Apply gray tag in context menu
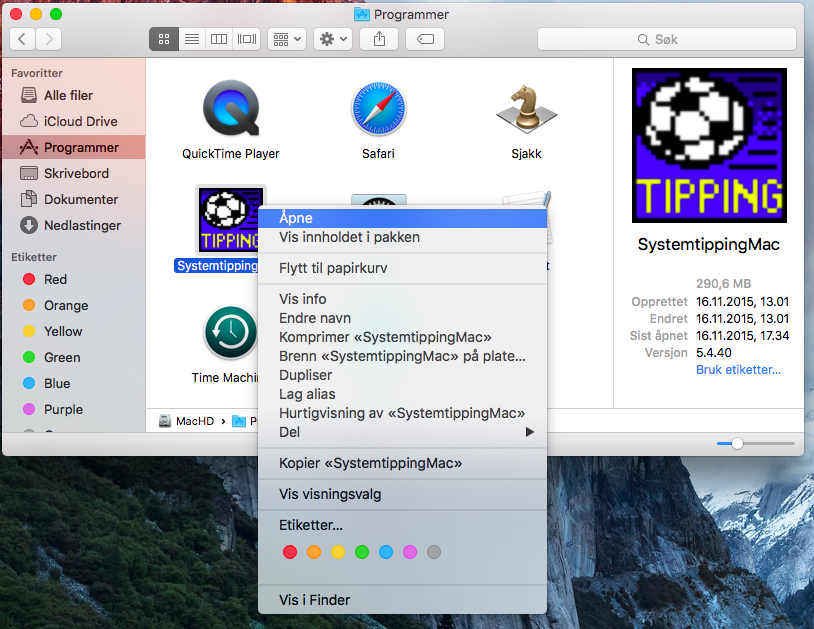814x629 pixels. 434,552
